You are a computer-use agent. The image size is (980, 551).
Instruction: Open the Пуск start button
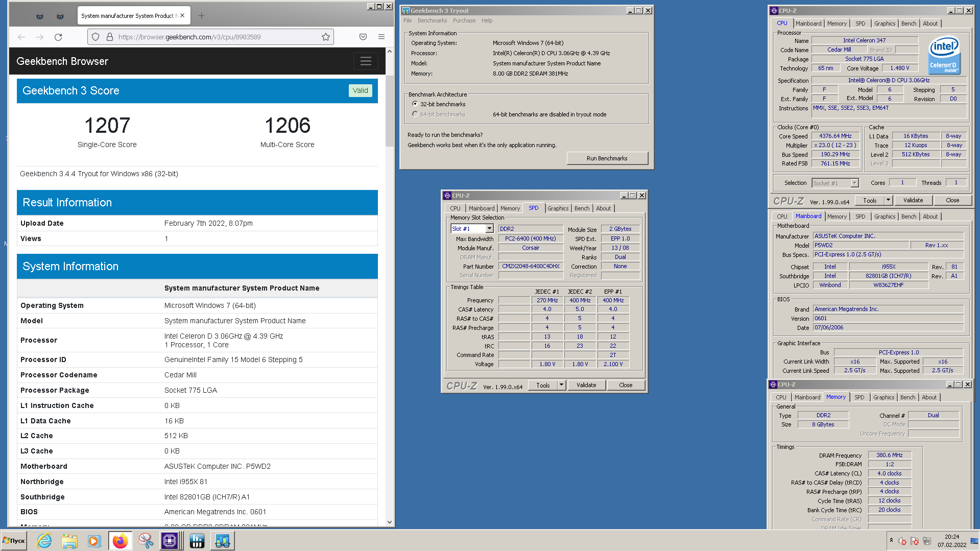coord(14,541)
